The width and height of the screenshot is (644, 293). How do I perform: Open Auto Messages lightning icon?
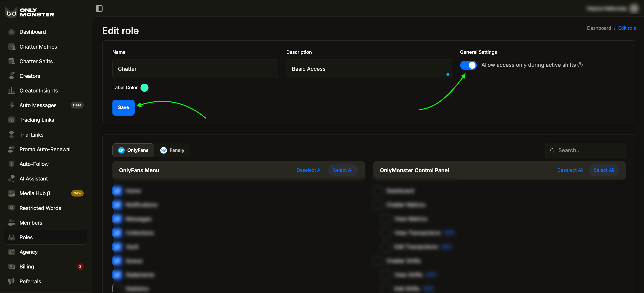12,105
